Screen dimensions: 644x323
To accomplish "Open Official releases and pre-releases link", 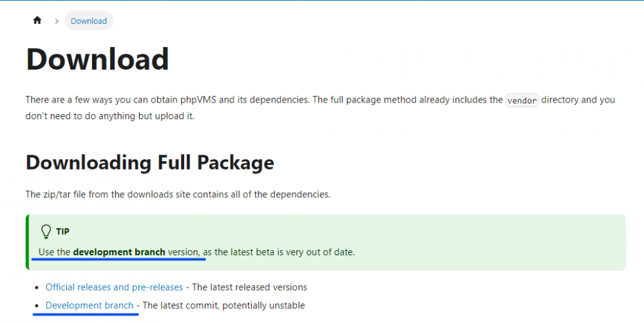I will [x=114, y=287].
